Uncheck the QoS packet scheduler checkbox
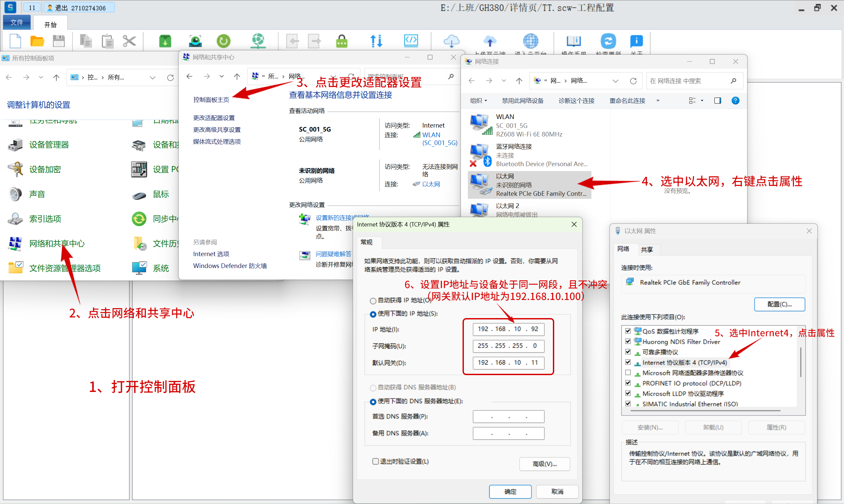The height and width of the screenshot is (504, 844). click(628, 331)
